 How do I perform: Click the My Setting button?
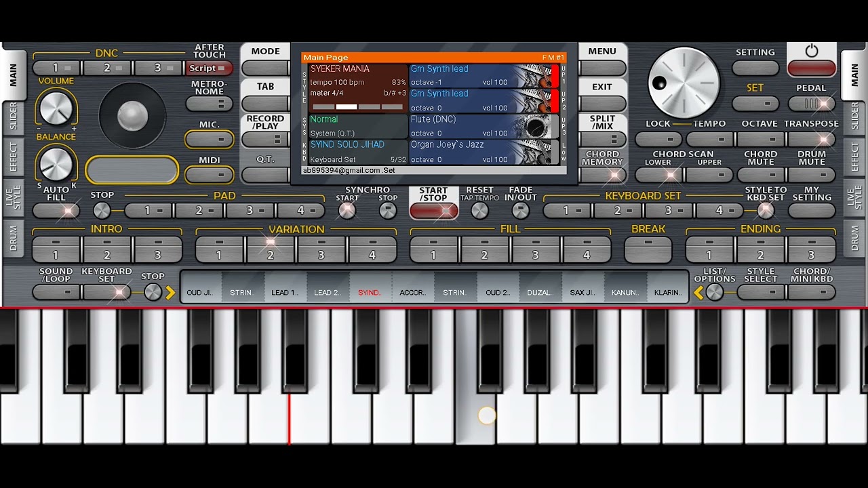pyautogui.click(x=812, y=211)
